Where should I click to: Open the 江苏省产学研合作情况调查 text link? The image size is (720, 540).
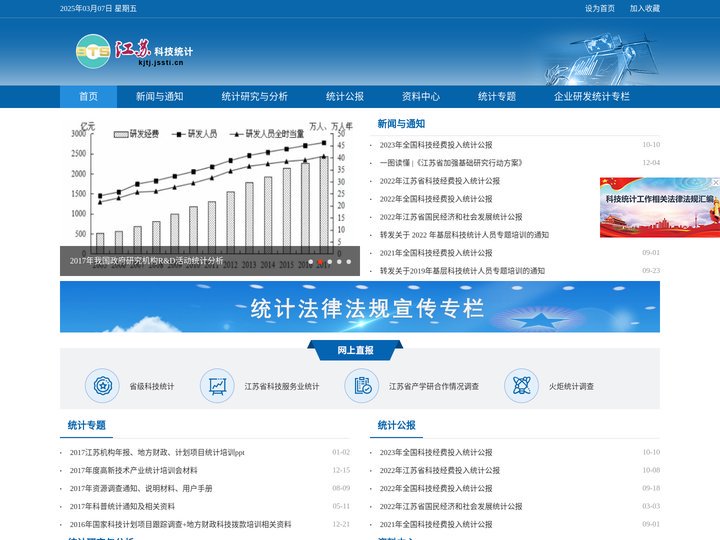pos(434,387)
